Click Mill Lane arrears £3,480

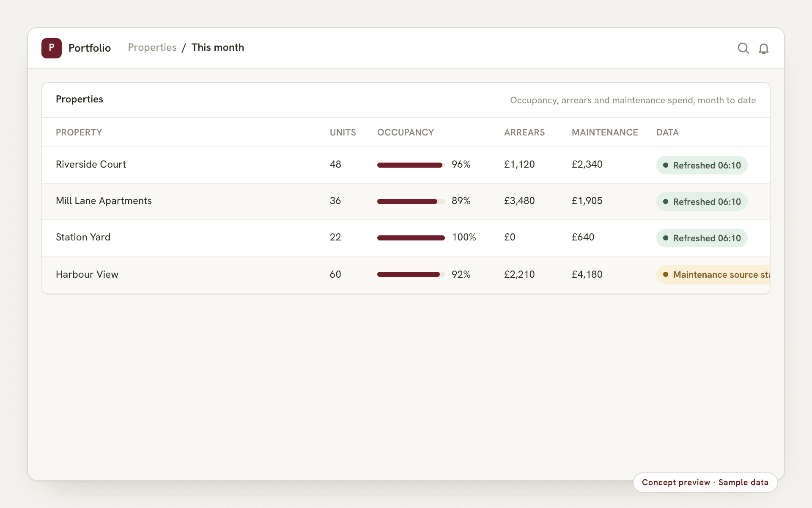[519, 201]
